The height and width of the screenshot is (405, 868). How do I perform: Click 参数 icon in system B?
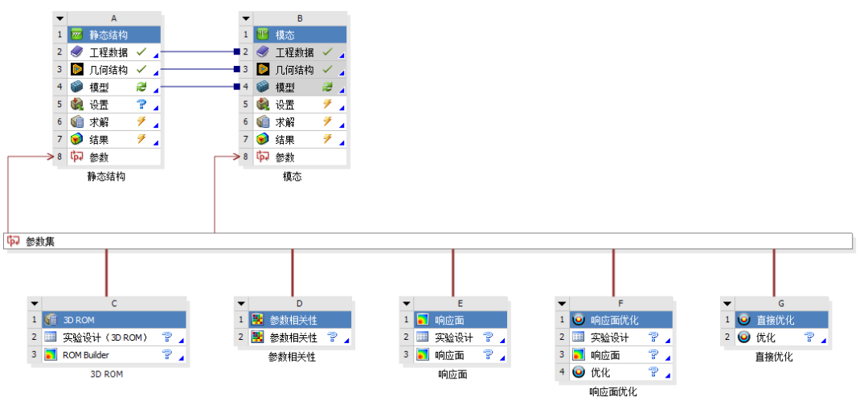(263, 157)
